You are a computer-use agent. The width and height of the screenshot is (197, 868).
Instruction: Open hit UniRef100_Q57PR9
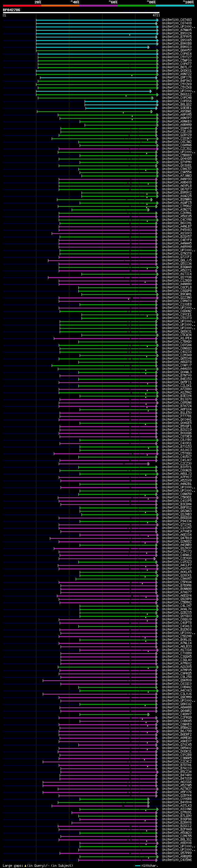tap(177, 853)
